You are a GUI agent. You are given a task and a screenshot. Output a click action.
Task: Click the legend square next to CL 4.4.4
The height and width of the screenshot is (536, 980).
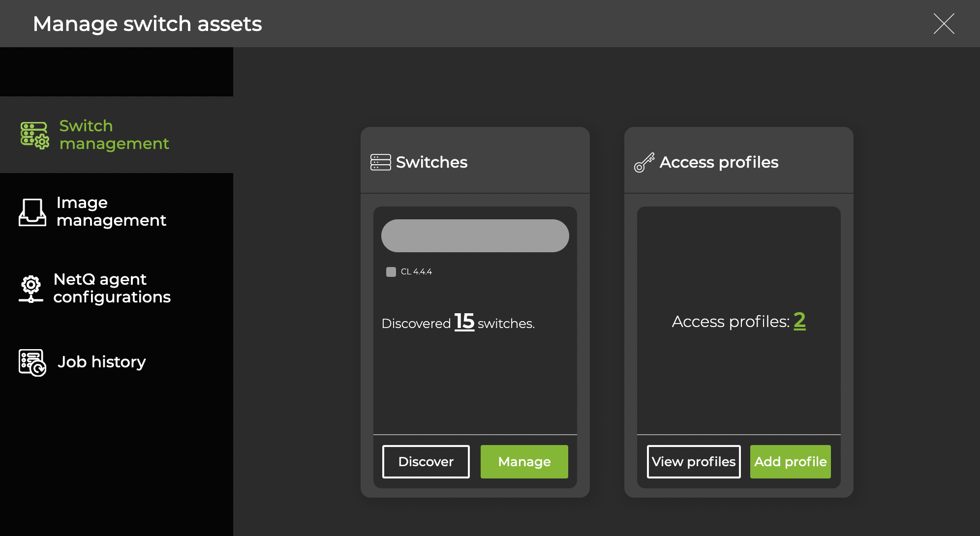click(391, 271)
